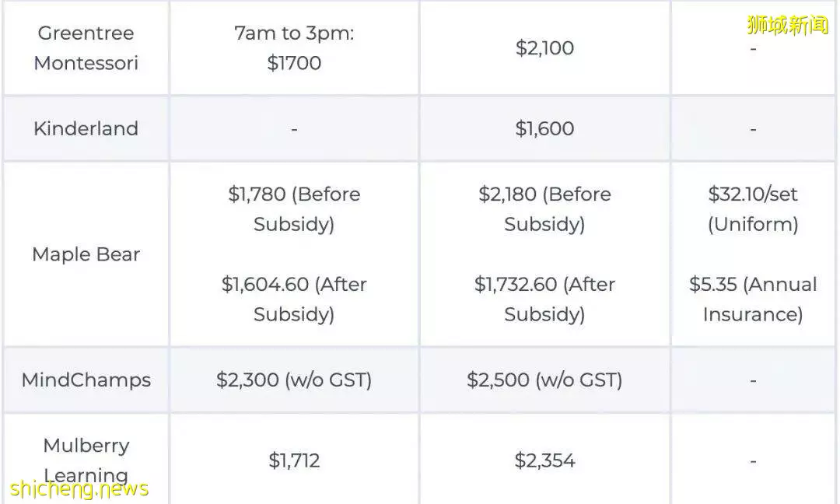Select the MindChamps row label
The height and width of the screenshot is (504, 840).
tap(86, 380)
